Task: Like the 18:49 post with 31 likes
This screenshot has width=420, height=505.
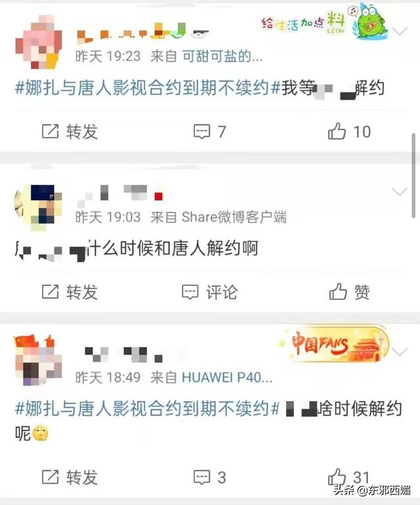Action: (337, 477)
